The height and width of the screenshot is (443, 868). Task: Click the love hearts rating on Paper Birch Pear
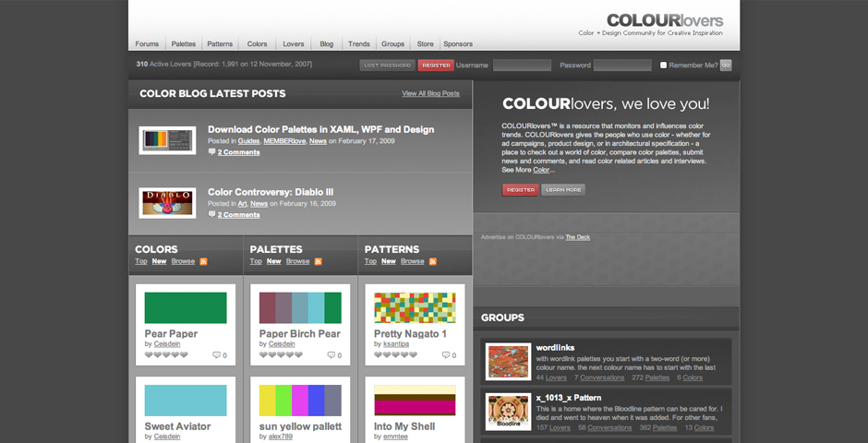tap(281, 355)
